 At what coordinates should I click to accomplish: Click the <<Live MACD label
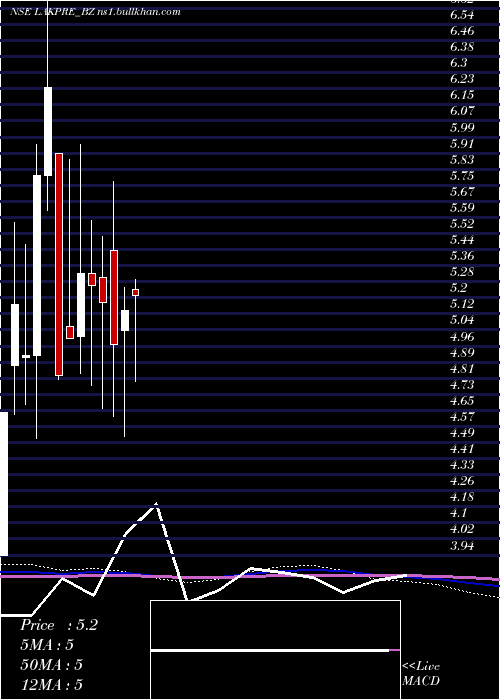[x=421, y=673]
